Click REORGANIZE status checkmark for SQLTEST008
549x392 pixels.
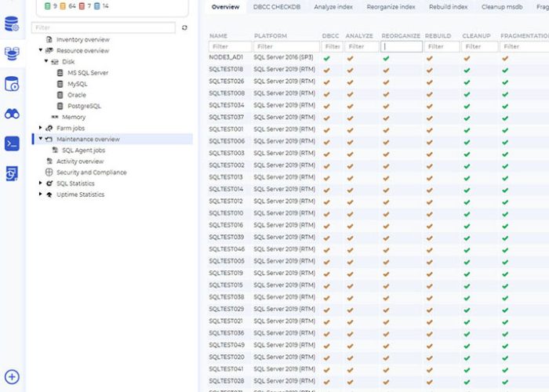click(386, 95)
